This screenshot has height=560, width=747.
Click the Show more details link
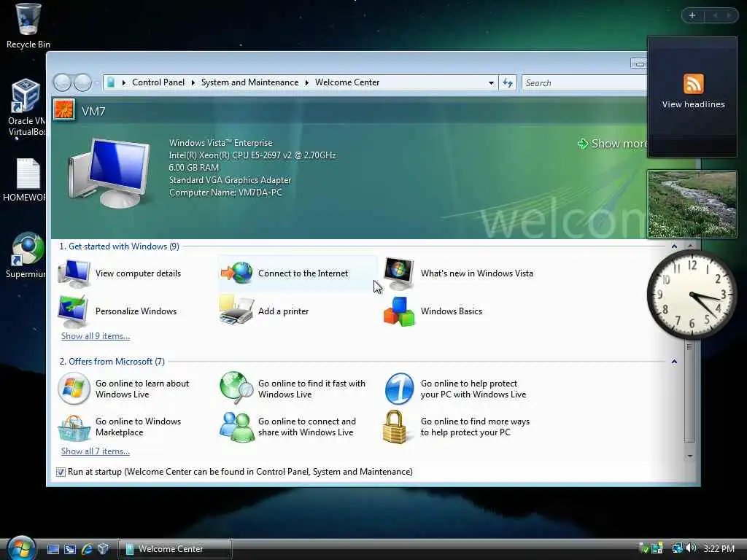pos(612,144)
